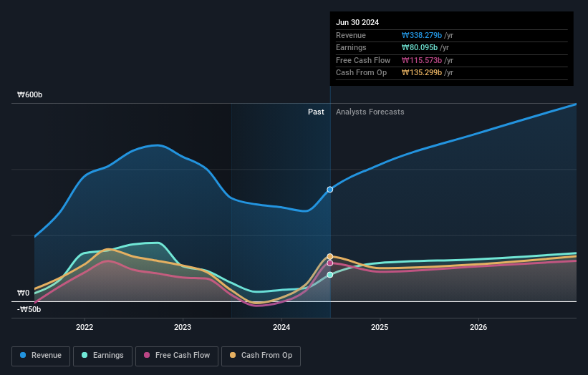This screenshot has height=375, width=588.
Task: Toggle the Free Cash Flow legend button
Action: [x=177, y=356]
